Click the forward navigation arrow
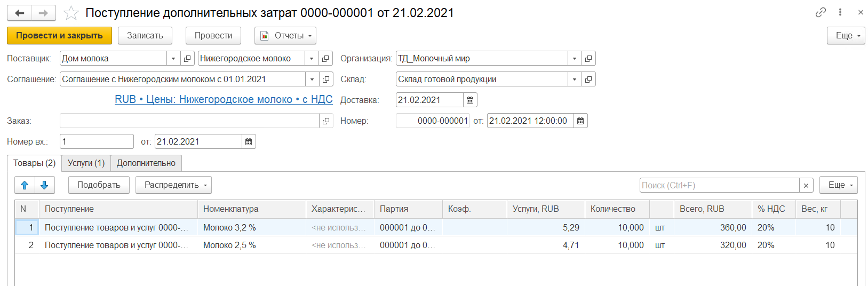868x286 pixels. pos(44,13)
